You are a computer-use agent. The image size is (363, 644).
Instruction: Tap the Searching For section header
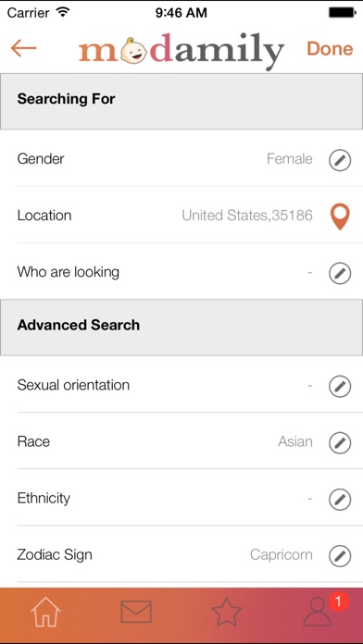pos(181,102)
